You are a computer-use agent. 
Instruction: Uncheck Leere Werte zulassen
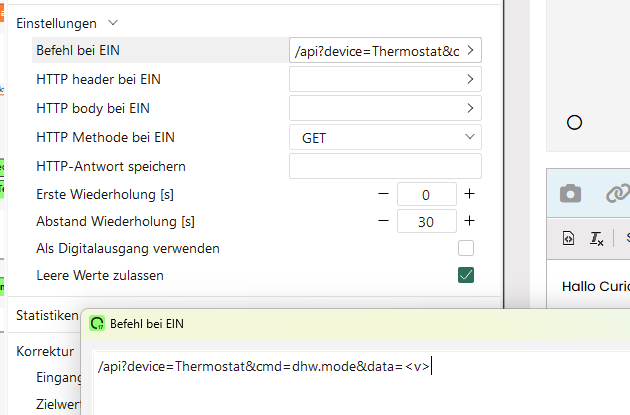point(465,275)
